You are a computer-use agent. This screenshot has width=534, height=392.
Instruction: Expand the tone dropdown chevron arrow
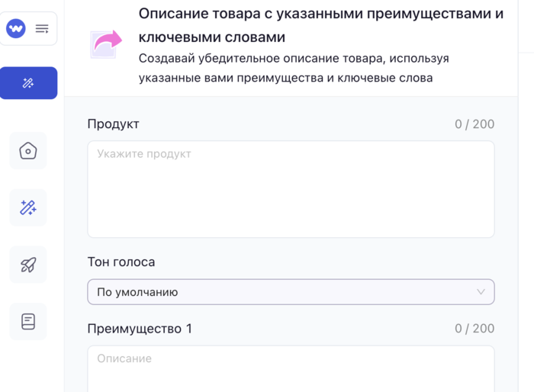click(481, 292)
